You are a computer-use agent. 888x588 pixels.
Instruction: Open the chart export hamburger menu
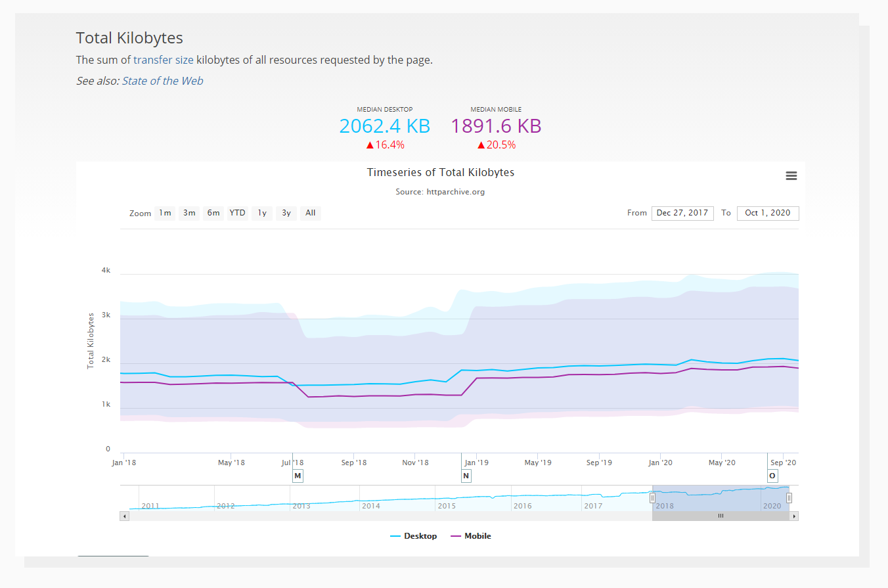(x=791, y=175)
